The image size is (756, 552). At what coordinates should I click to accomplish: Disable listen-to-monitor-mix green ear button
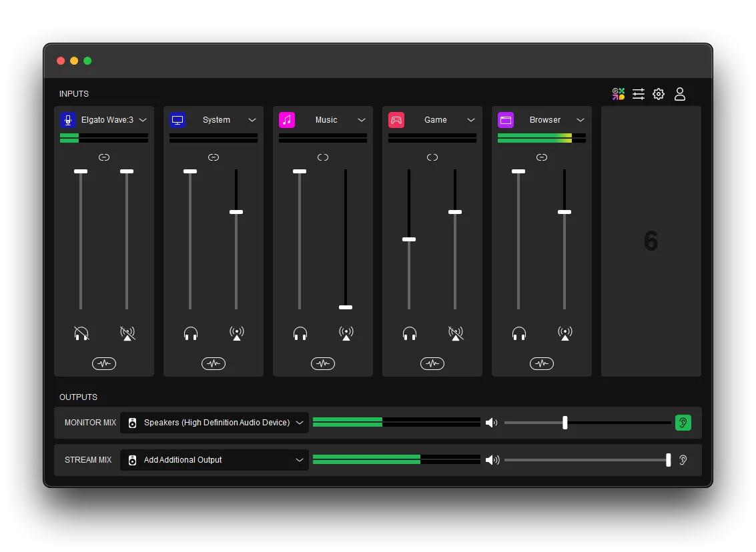(x=683, y=423)
